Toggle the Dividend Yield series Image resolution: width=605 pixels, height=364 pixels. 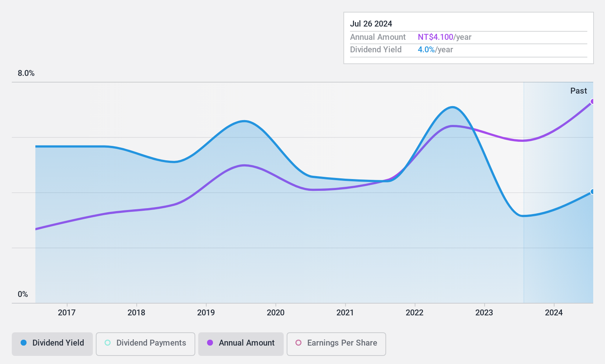(x=52, y=344)
